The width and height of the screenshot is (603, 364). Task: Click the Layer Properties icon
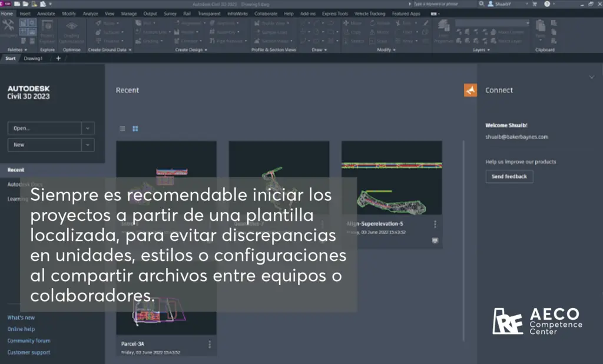click(443, 34)
